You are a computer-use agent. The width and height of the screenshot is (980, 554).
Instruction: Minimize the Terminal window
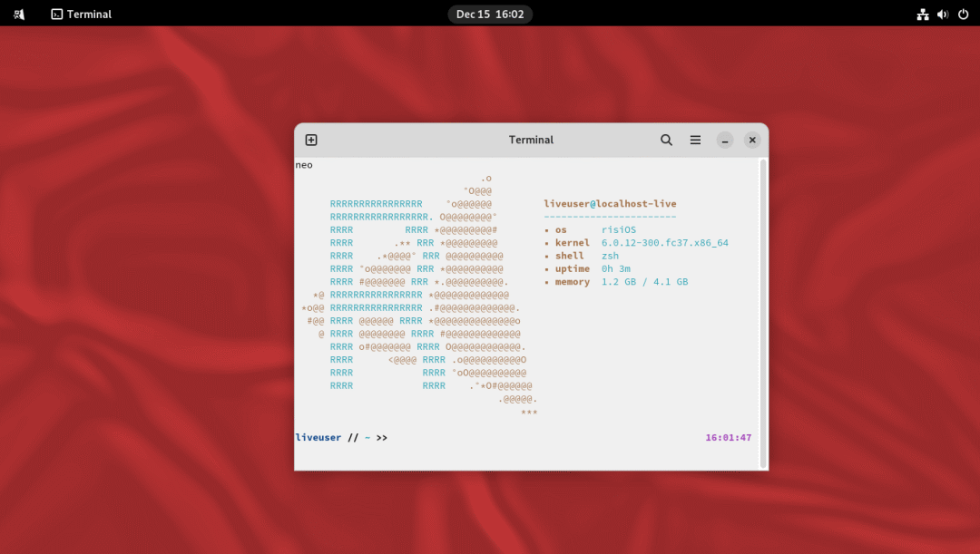click(x=724, y=141)
